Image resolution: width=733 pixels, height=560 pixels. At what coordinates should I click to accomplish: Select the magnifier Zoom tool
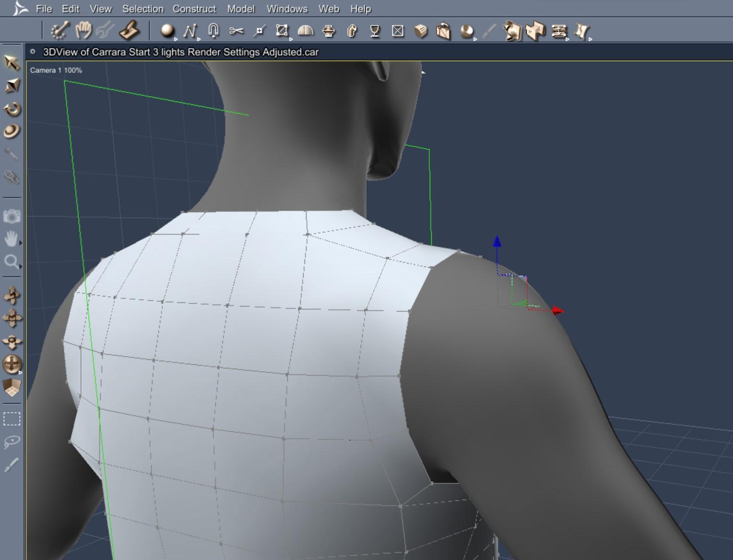point(11,262)
